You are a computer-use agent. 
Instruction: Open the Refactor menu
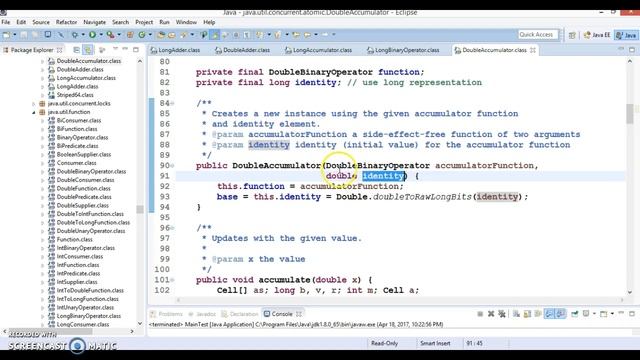tap(66, 22)
